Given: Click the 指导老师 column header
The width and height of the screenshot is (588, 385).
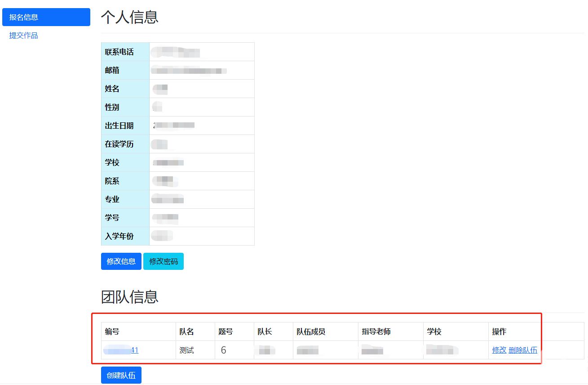Looking at the screenshot, I should click(x=376, y=331).
